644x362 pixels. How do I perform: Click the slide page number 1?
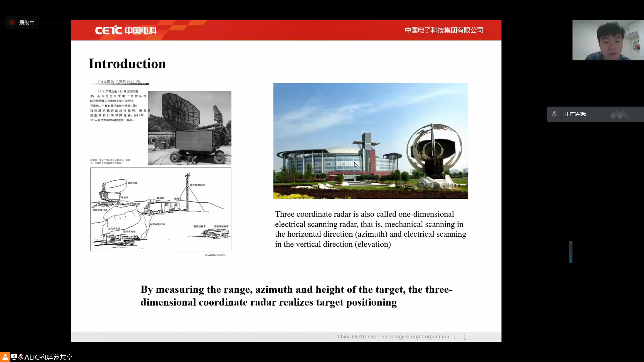coord(465,337)
